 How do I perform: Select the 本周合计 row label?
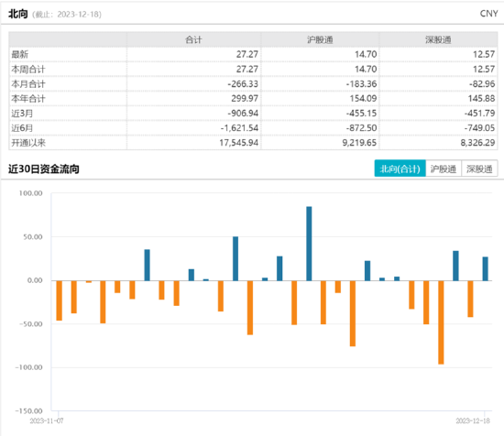point(28,69)
